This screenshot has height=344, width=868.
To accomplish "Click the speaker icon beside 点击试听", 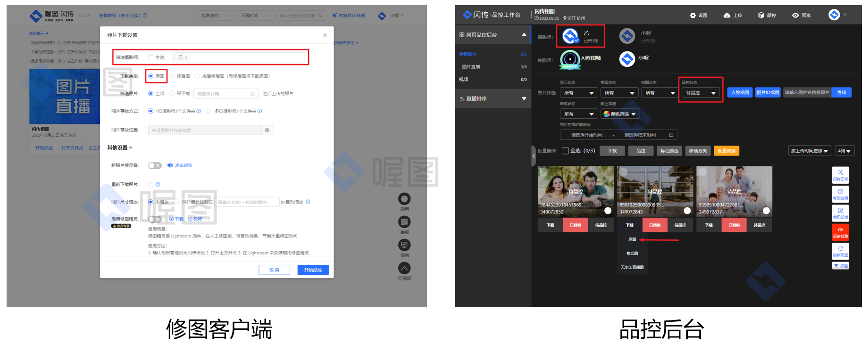I will point(170,165).
